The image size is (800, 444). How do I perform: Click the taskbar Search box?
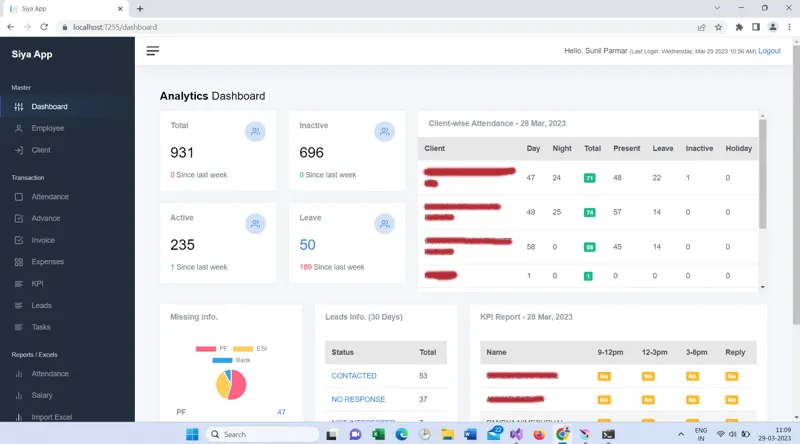263,434
